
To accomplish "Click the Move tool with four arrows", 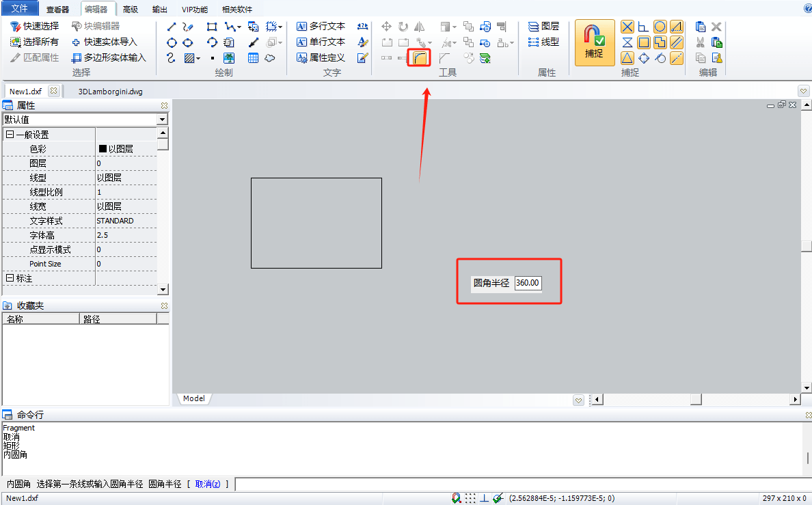I will pyautogui.click(x=386, y=27).
